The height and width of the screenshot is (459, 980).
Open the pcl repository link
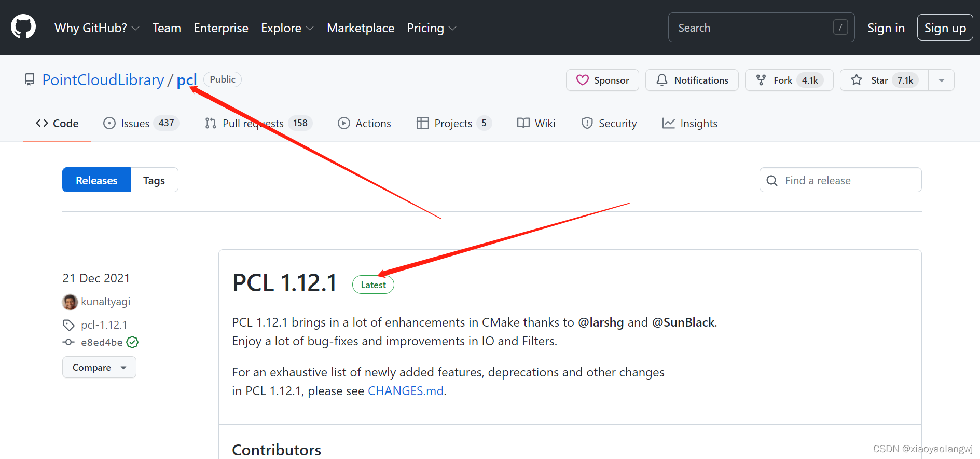point(187,80)
